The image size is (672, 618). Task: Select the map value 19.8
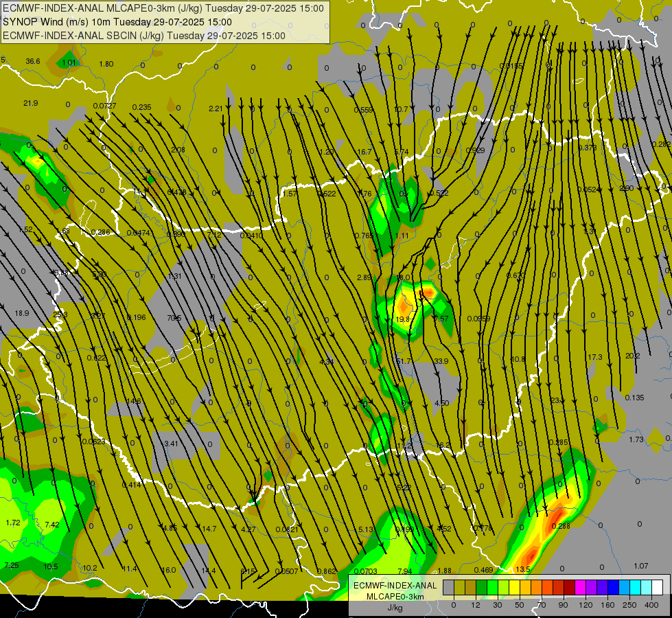403,319
